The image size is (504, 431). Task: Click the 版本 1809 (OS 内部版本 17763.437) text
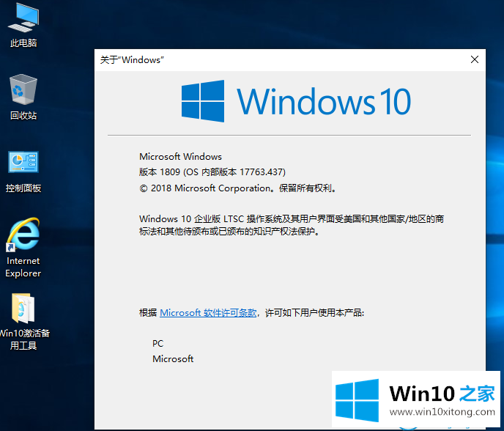[212, 172]
